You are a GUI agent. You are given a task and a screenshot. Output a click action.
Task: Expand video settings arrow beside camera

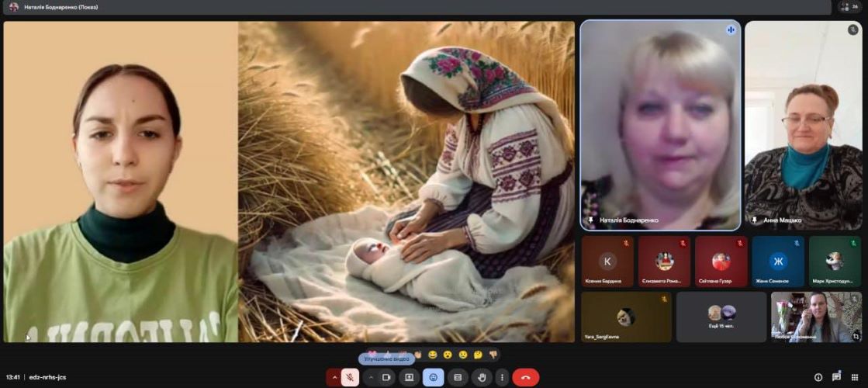click(x=370, y=378)
